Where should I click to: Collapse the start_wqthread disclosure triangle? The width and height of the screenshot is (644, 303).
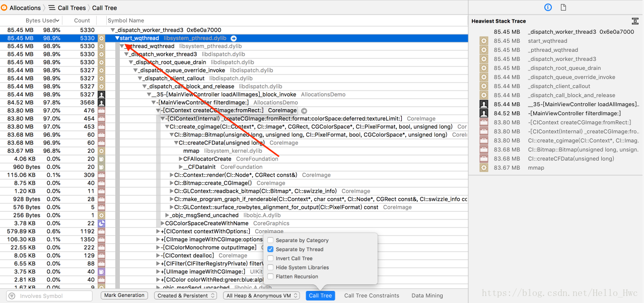point(117,38)
